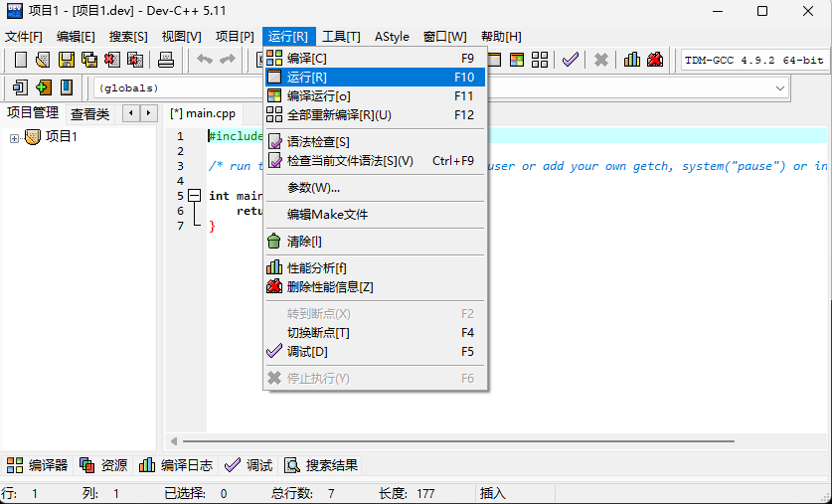
Task: Click the 插入 insert mode status text
Action: [493, 494]
